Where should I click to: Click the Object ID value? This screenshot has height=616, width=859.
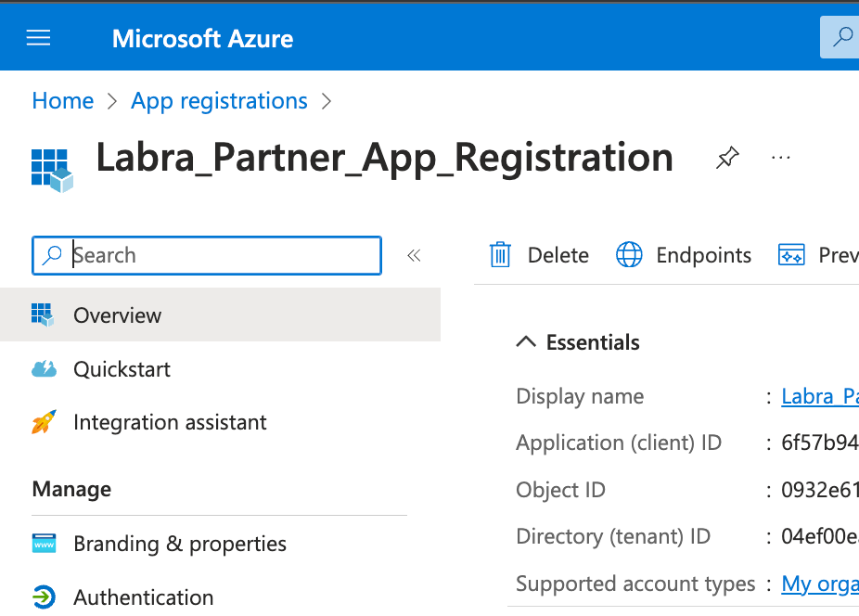(820, 490)
